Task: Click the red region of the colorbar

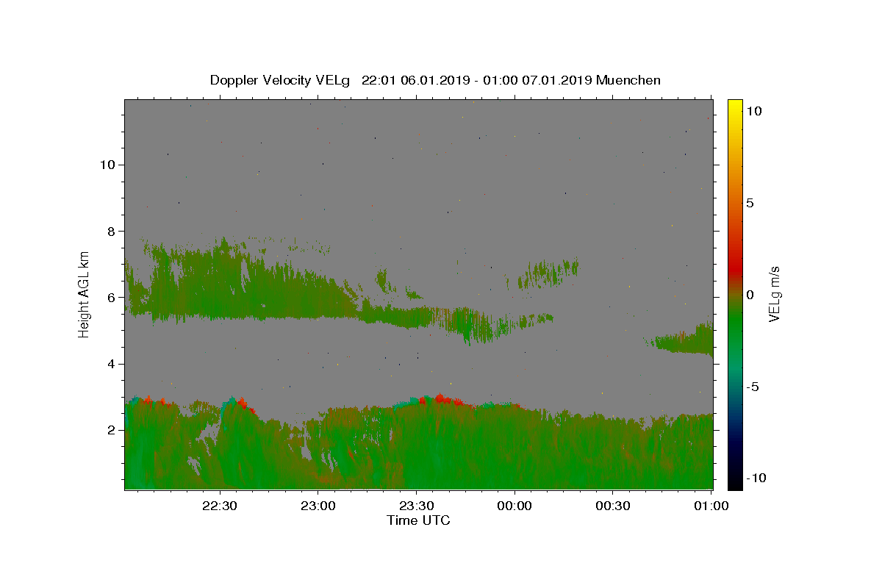Action: (x=735, y=270)
